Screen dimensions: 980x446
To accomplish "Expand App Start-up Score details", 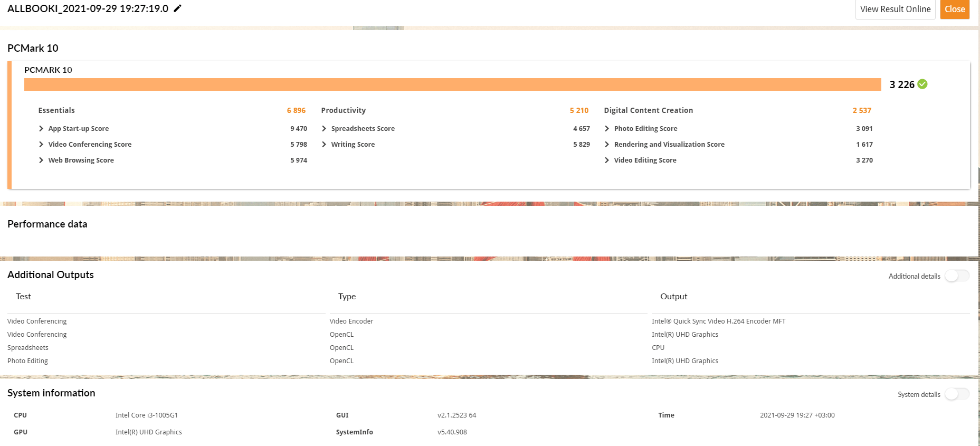I will [41, 128].
